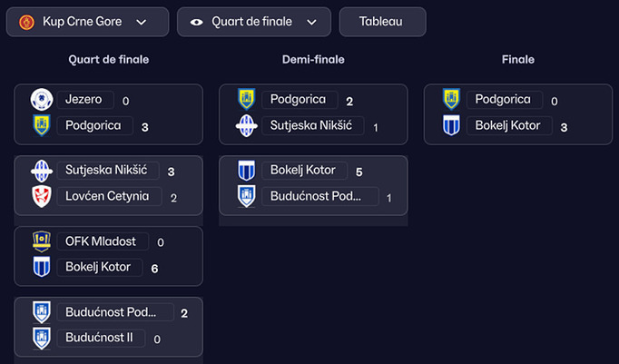619x364 pixels.
Task: Click Podgorica crest in the Finale match
Action: click(x=451, y=100)
